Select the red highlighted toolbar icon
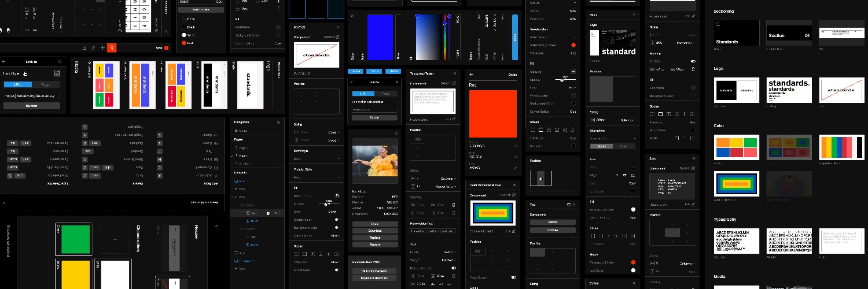Viewport: 868px width, 289px height. click(x=113, y=47)
